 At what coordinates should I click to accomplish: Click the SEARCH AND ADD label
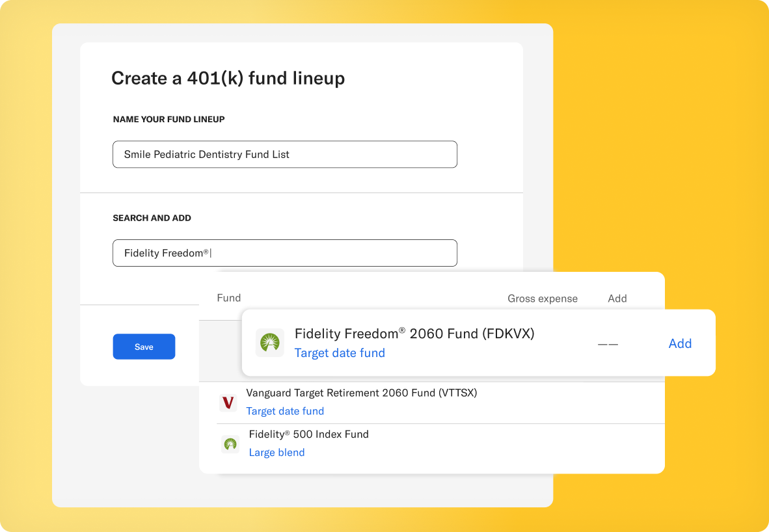click(x=152, y=218)
